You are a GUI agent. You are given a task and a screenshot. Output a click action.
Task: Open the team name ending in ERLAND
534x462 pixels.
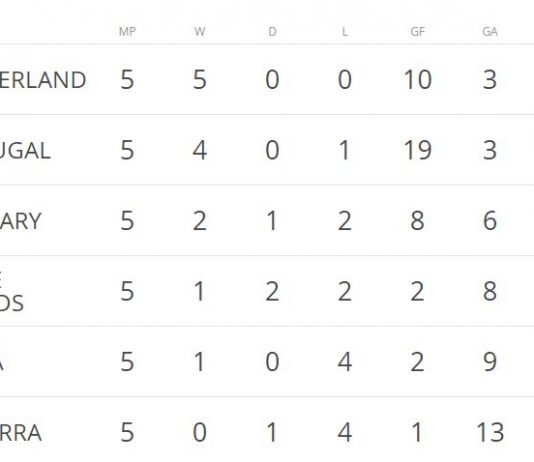[x=43, y=80]
